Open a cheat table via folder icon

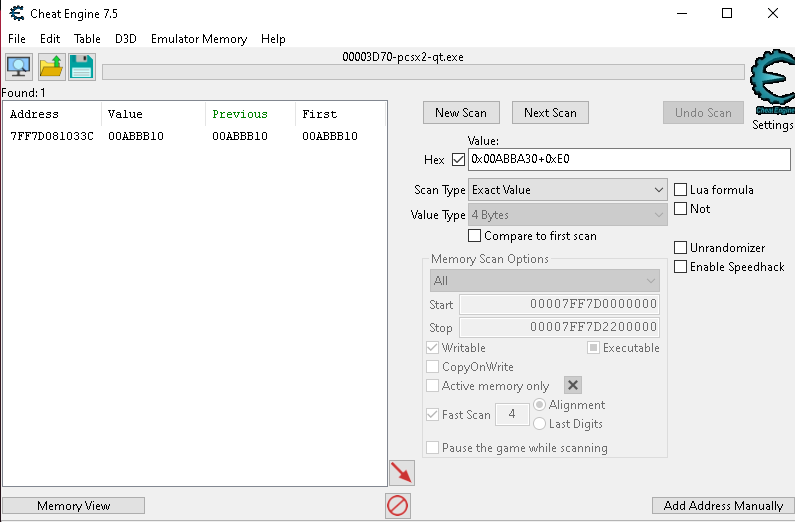[51, 66]
